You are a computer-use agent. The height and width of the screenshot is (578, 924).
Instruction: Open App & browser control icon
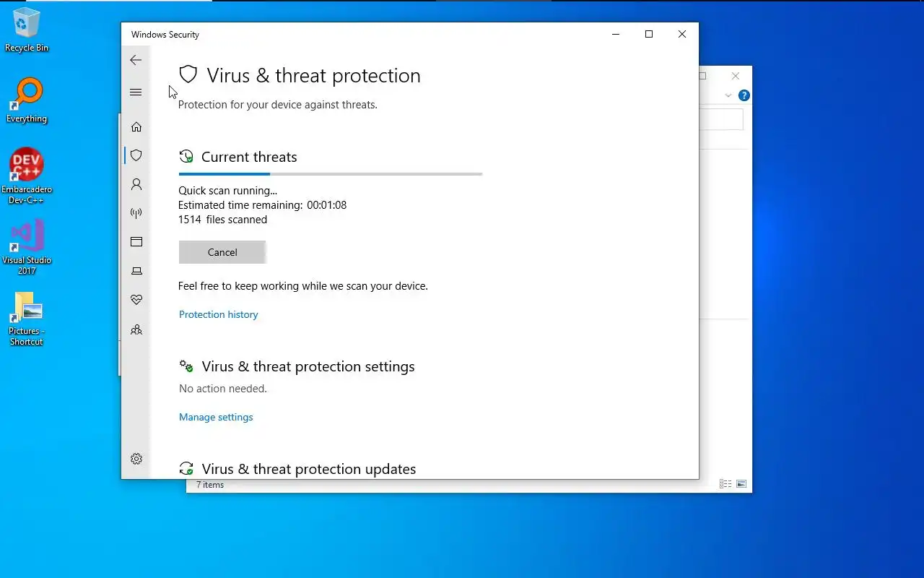pos(136,242)
